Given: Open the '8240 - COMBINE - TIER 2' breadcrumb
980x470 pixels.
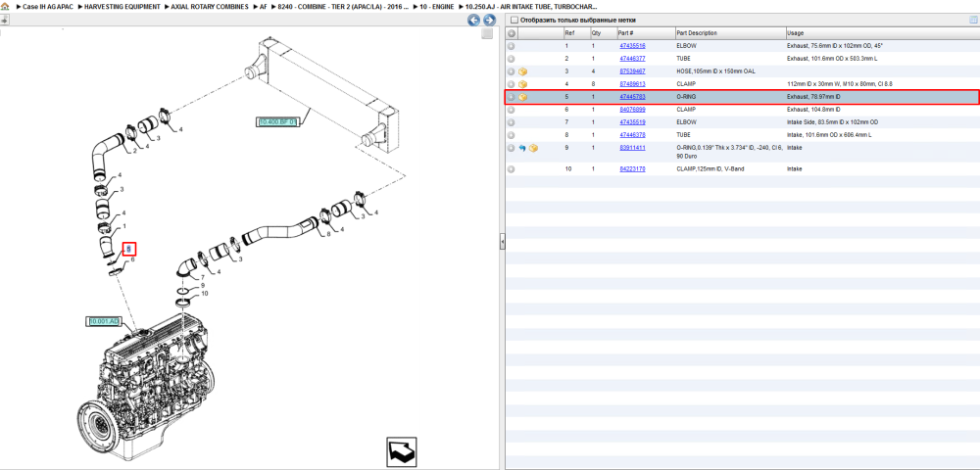Looking at the screenshot, I should tap(343, 6).
